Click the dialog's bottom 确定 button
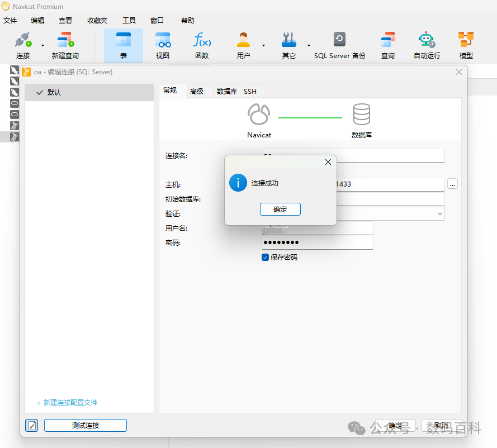This screenshot has width=497, height=448. pos(395,426)
